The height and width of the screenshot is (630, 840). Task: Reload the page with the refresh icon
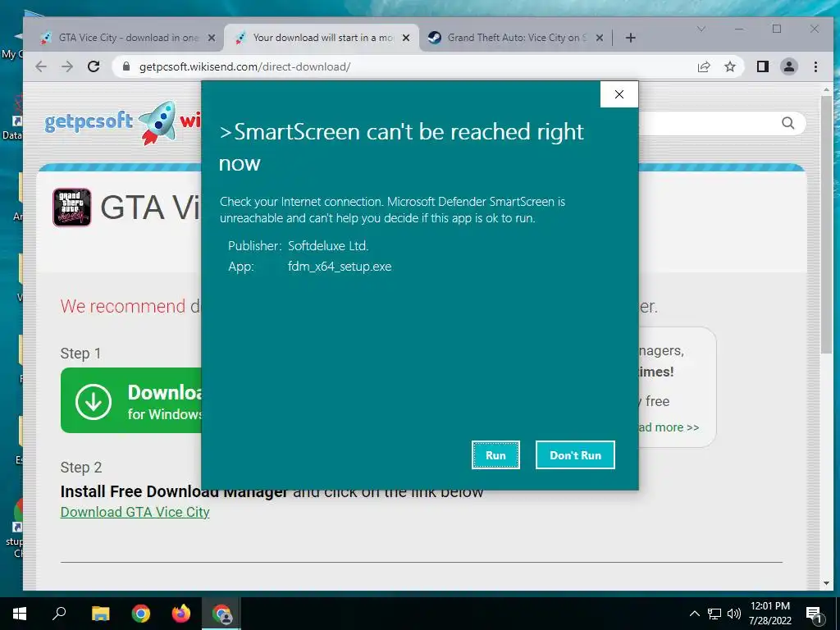coord(94,66)
